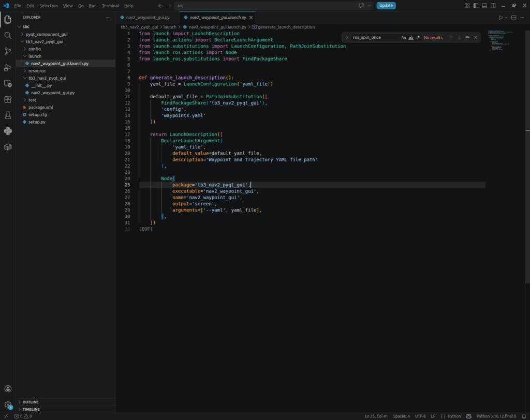This screenshot has height=420, width=530.
Task: Open the Selection menu
Action: click(48, 6)
